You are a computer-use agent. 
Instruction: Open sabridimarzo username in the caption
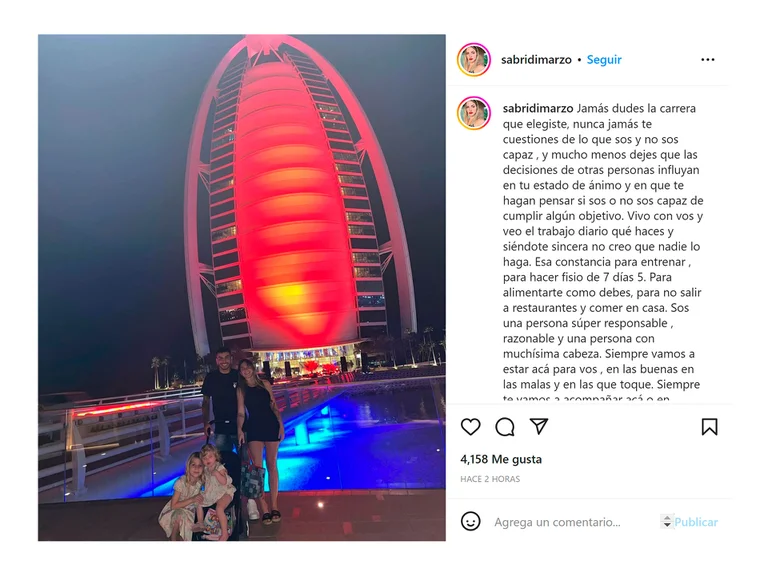(538, 108)
